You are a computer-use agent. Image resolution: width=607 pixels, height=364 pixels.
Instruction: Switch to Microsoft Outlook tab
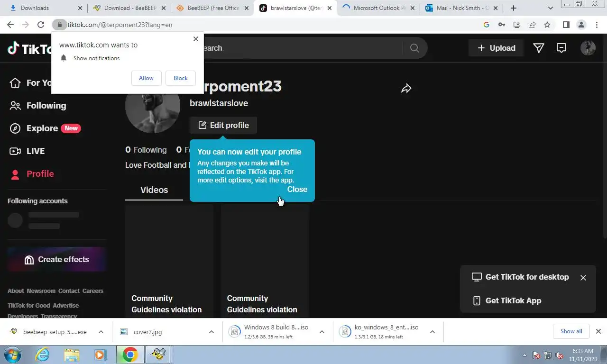(x=378, y=8)
